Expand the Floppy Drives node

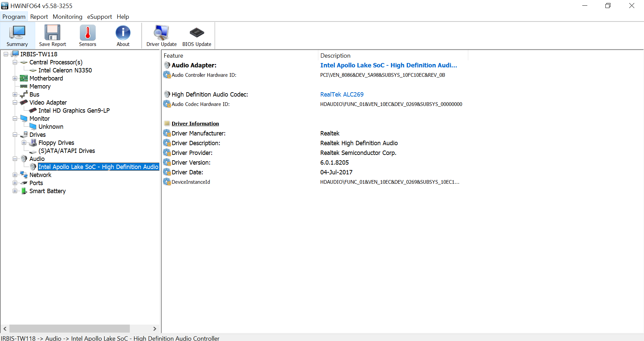pos(24,143)
